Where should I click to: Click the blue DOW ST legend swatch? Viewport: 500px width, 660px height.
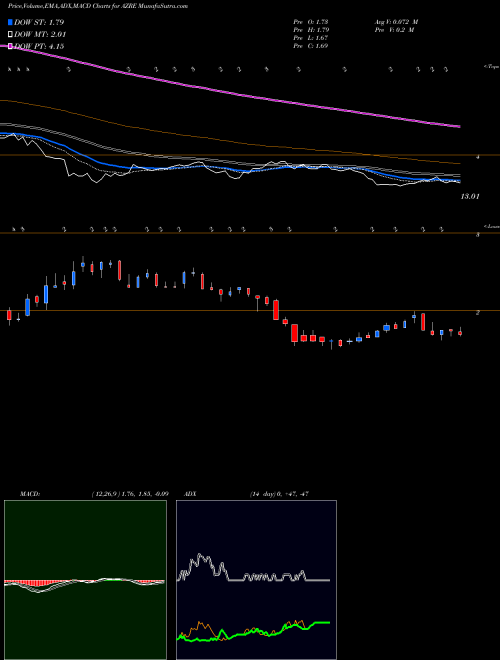pyautogui.click(x=10, y=22)
